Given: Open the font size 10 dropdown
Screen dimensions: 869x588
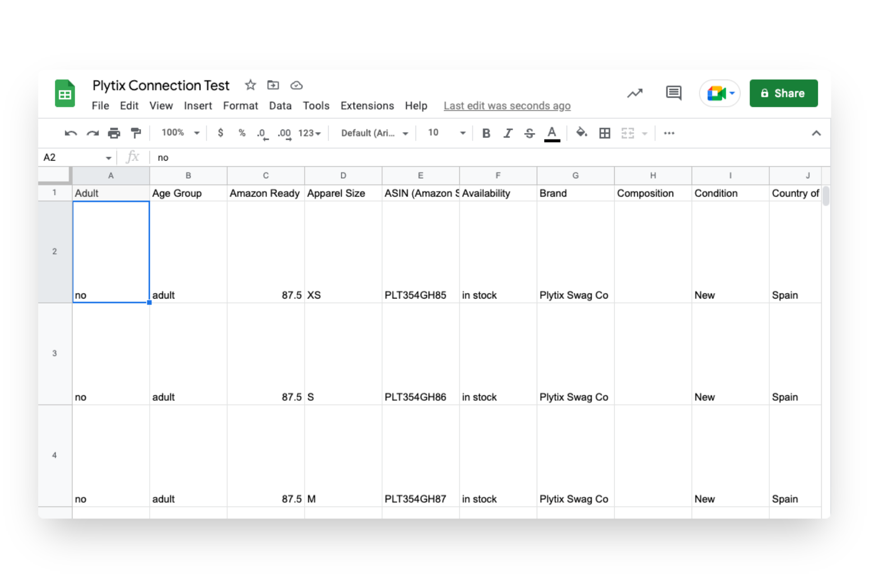Looking at the screenshot, I should 447,133.
